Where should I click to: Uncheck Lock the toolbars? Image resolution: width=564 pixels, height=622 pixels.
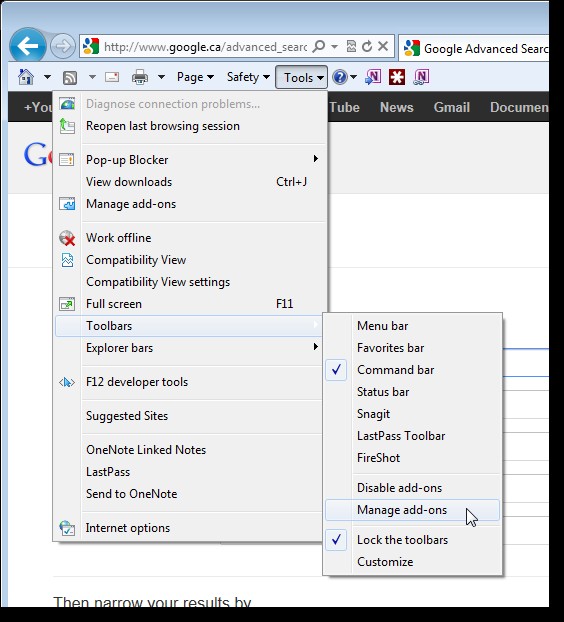click(412, 540)
